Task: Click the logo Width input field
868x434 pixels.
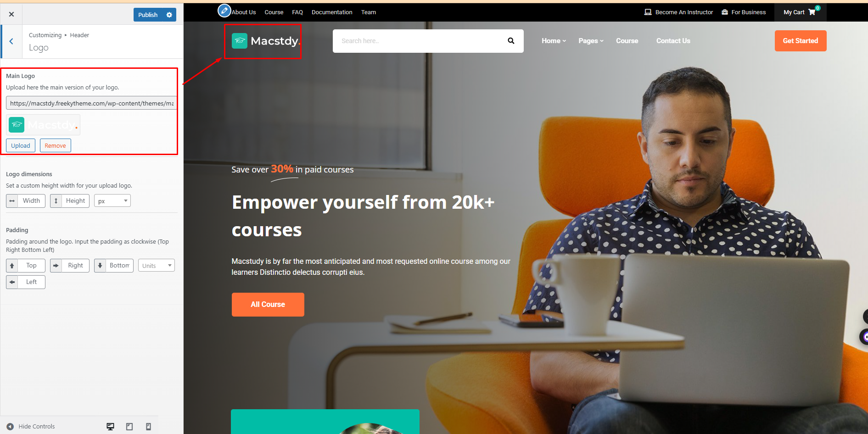Action: click(31, 201)
